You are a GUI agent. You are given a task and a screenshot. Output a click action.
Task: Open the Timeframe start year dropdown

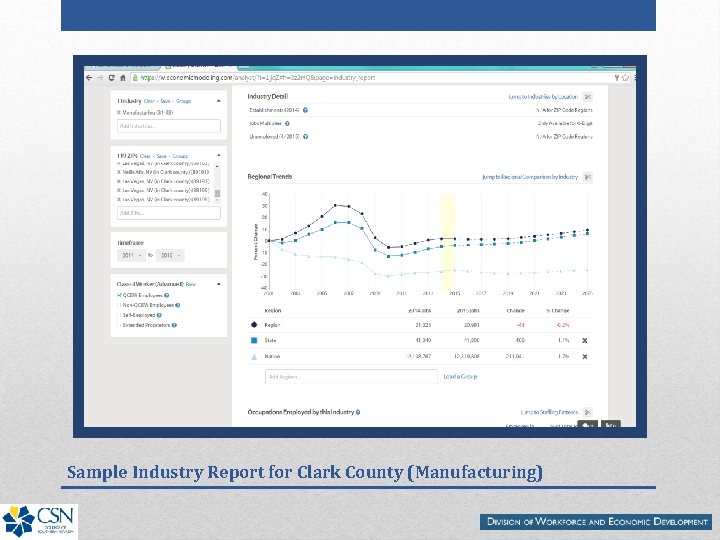tap(131, 255)
